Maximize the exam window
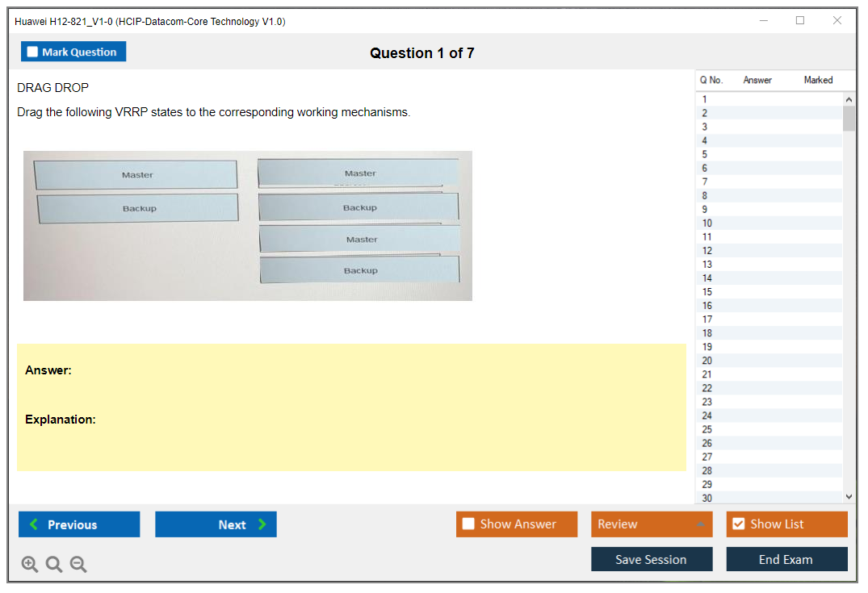 point(800,21)
